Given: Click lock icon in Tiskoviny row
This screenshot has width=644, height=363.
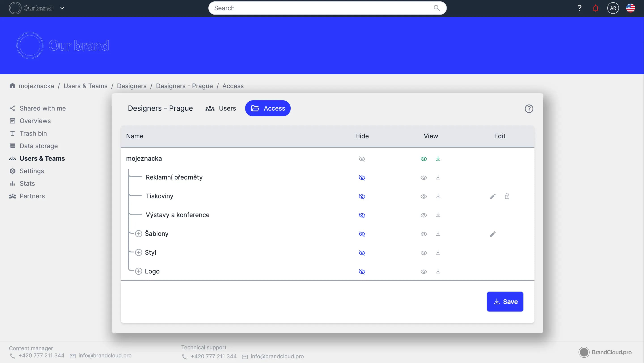Looking at the screenshot, I should (507, 196).
